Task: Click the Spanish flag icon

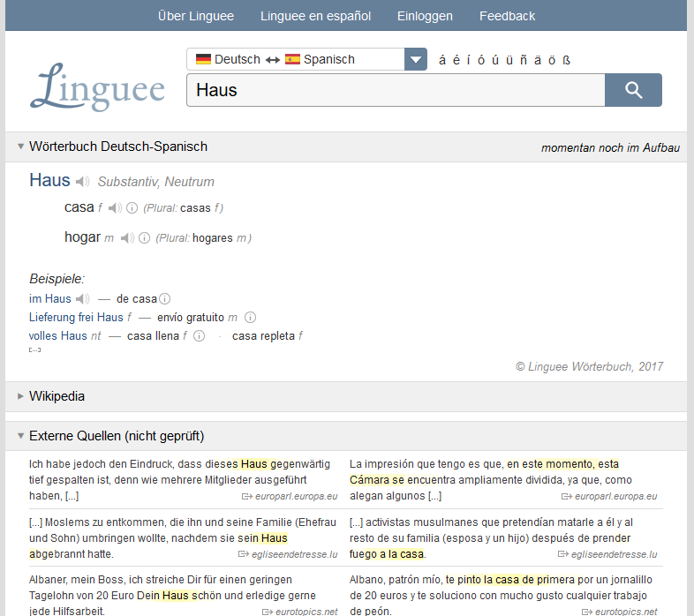Action: tap(292, 59)
